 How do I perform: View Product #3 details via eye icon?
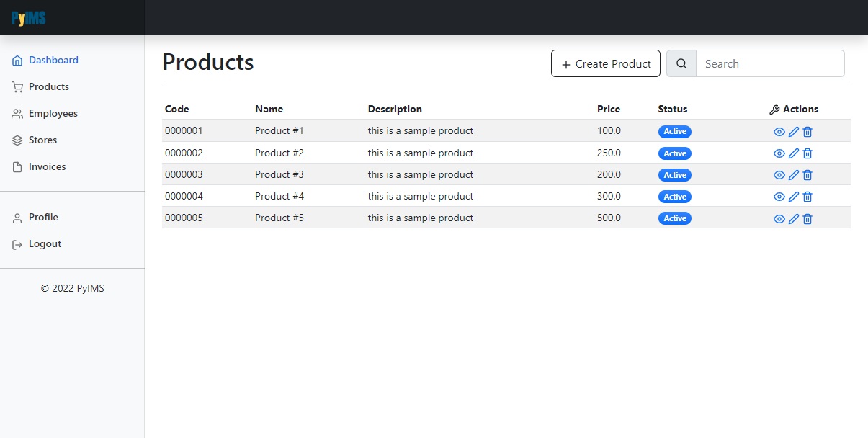779,175
